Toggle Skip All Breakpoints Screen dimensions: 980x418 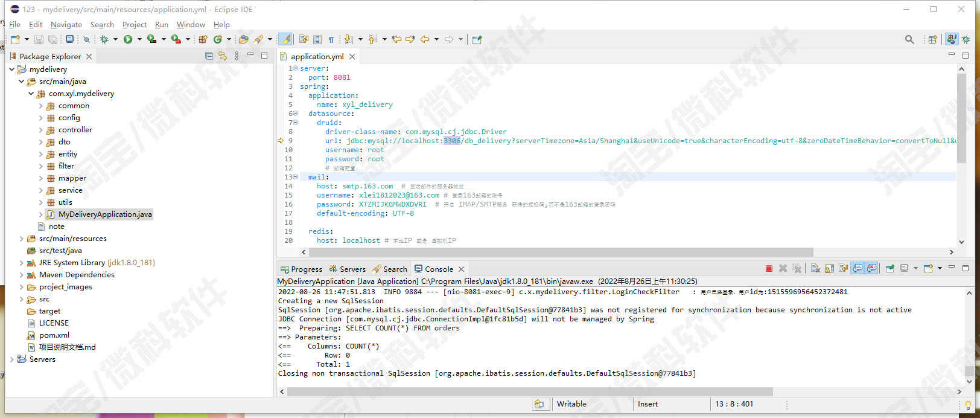click(x=86, y=39)
